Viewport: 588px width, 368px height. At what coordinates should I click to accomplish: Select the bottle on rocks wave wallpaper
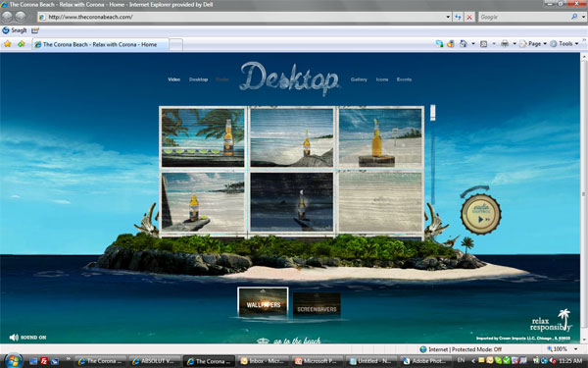coord(291,137)
